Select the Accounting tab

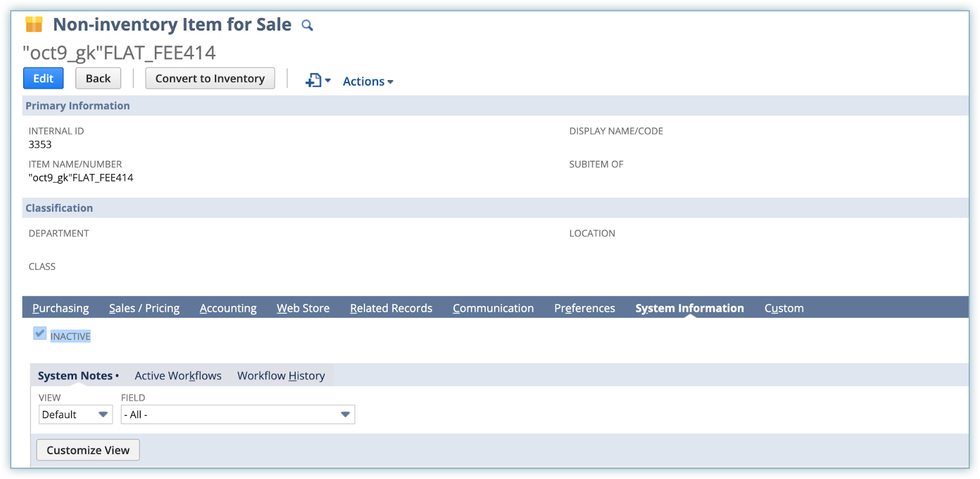[x=228, y=308]
